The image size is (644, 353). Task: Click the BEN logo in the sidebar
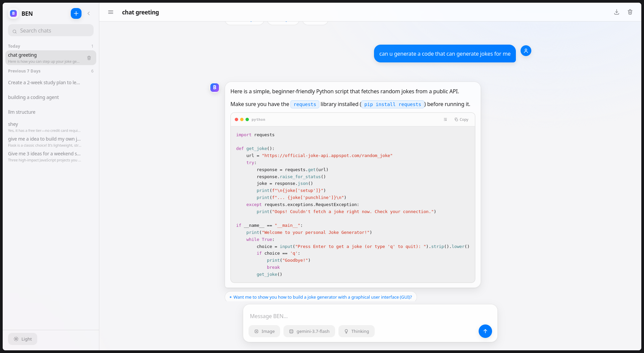point(13,13)
